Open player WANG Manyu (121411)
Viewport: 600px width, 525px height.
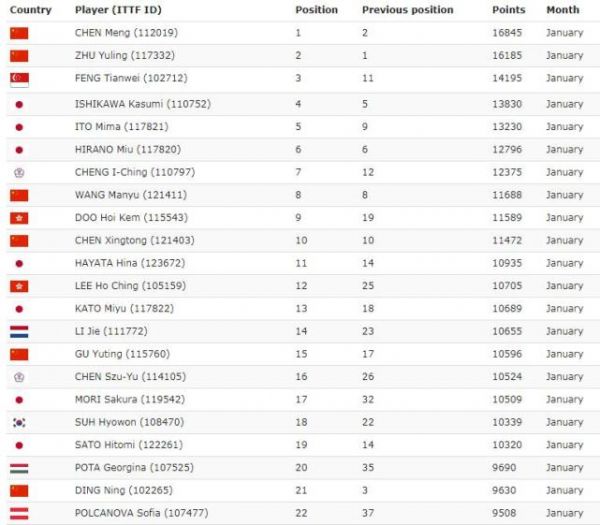coord(131,195)
